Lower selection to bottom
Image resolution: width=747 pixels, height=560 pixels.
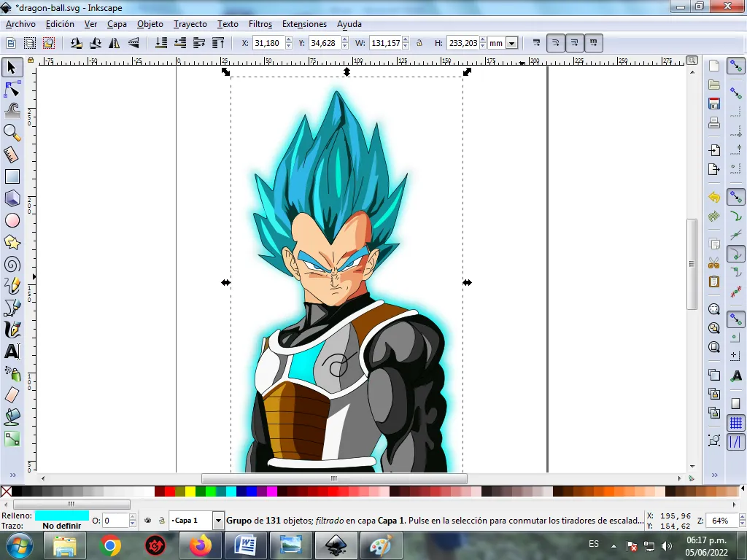[161, 43]
